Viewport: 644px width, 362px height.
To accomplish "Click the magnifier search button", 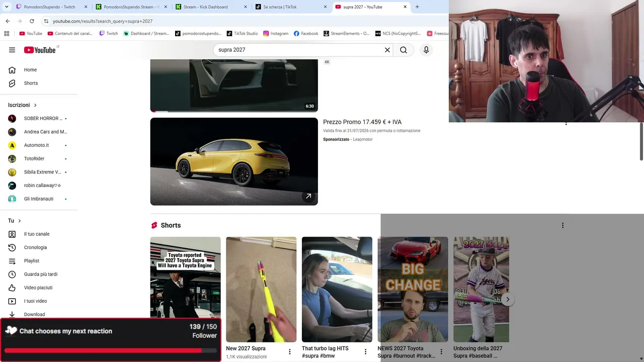I will pos(404,50).
